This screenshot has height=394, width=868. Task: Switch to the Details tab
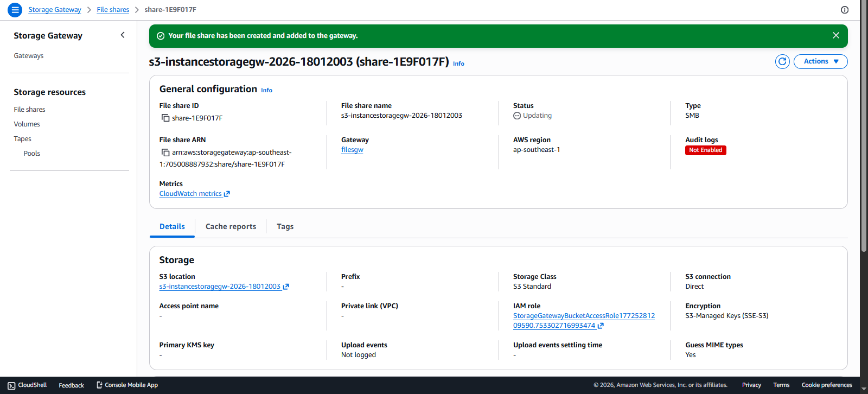(x=172, y=226)
